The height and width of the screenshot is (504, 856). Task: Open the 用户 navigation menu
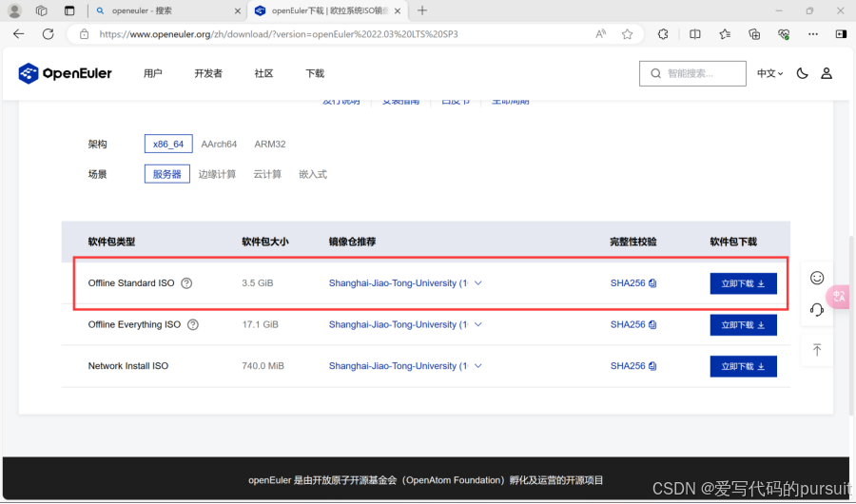pyautogui.click(x=153, y=73)
